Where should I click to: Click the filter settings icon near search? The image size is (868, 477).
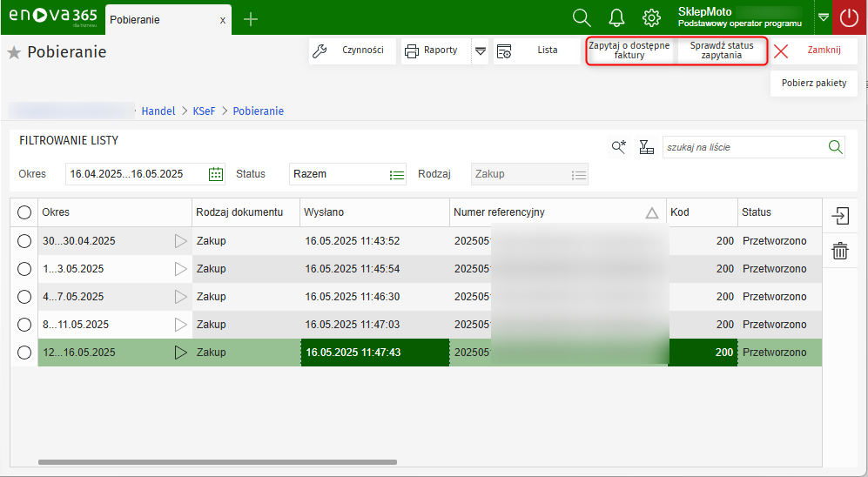point(646,147)
